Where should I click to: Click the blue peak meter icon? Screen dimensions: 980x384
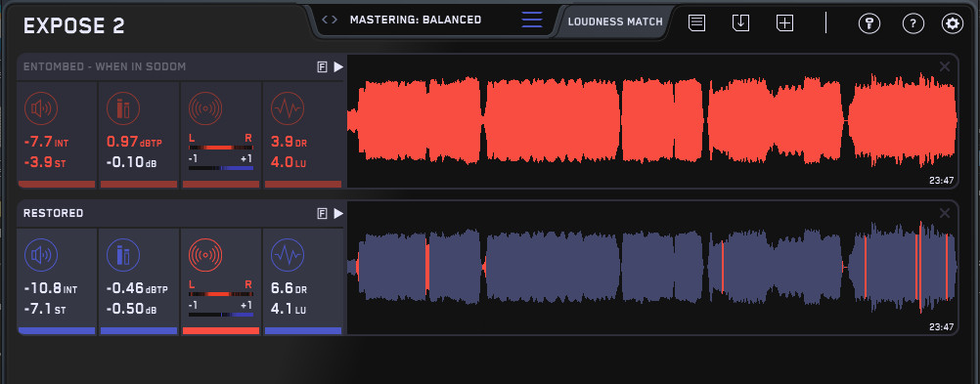coord(123,255)
